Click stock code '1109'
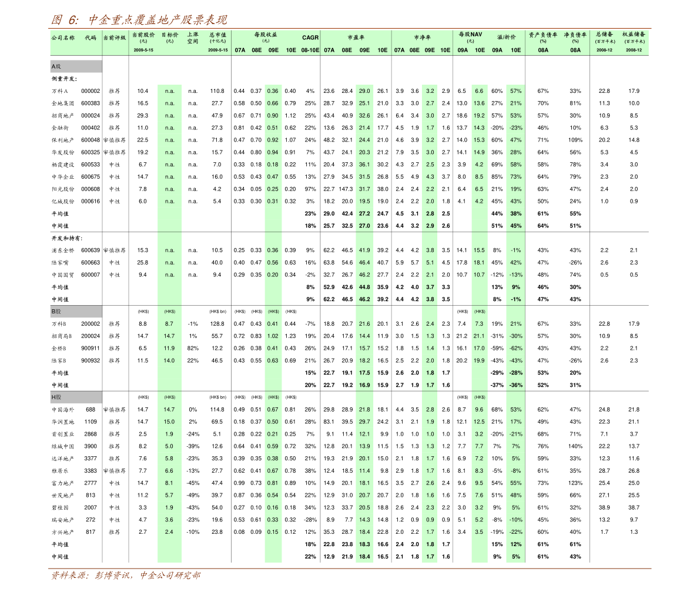The width and height of the screenshot is (700, 592). 91,422
